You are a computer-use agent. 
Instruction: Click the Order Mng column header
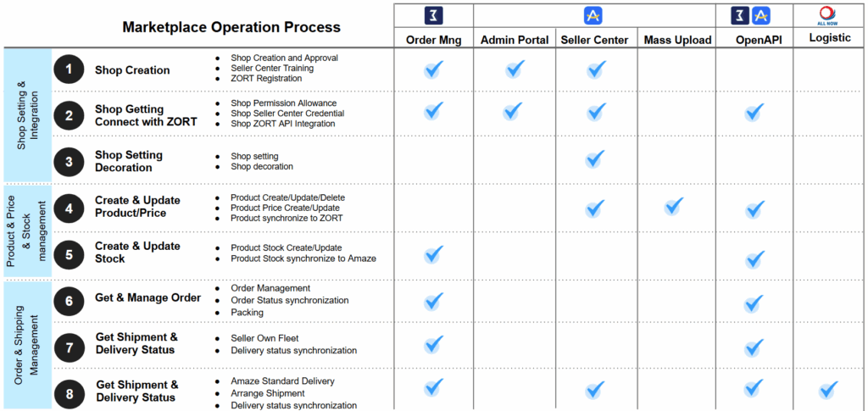(x=432, y=40)
